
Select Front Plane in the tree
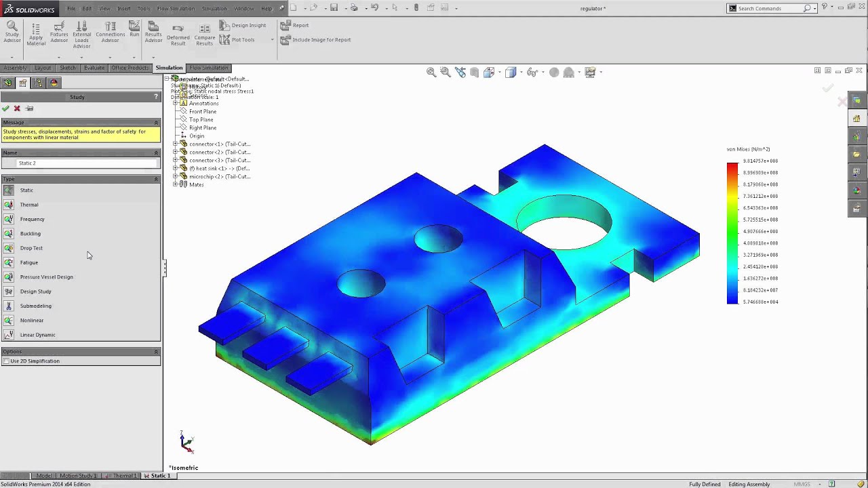click(203, 111)
